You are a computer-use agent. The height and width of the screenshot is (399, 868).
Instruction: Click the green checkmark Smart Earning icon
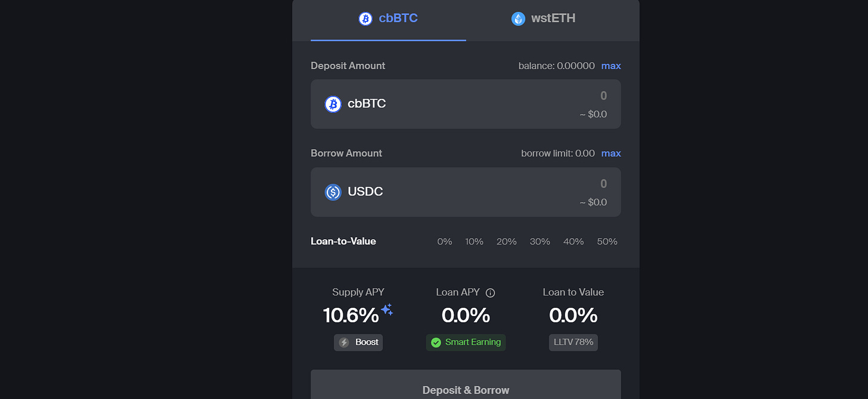(436, 342)
